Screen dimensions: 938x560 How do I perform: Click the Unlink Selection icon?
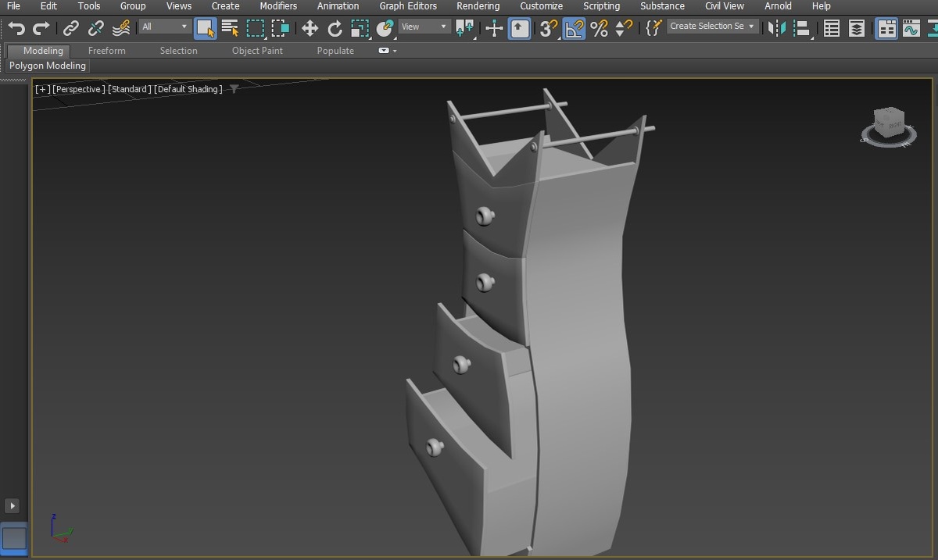pyautogui.click(x=96, y=29)
